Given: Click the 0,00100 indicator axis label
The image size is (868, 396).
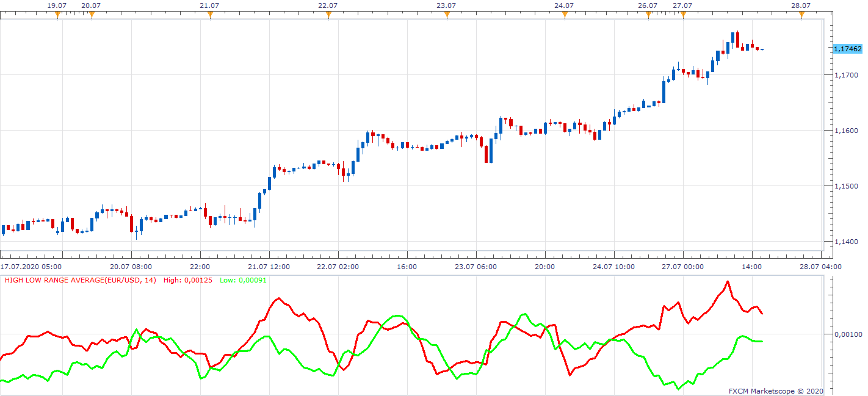Looking at the screenshot, I should (x=848, y=334).
